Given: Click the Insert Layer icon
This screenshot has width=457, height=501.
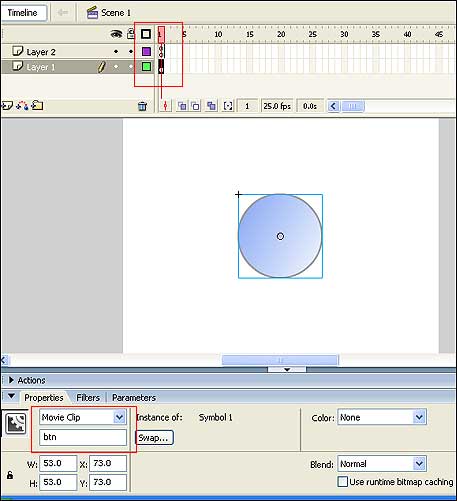Looking at the screenshot, I should [6, 106].
